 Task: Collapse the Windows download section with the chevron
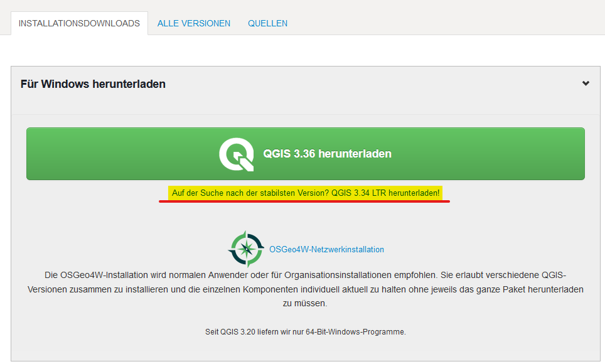click(586, 83)
